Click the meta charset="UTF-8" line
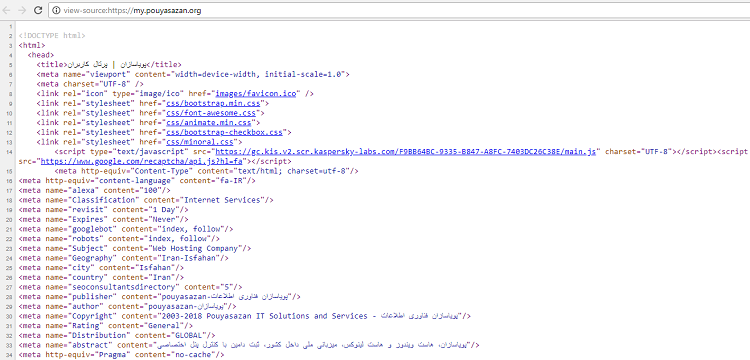Viewport: 750px width, 360px height. (x=90, y=84)
